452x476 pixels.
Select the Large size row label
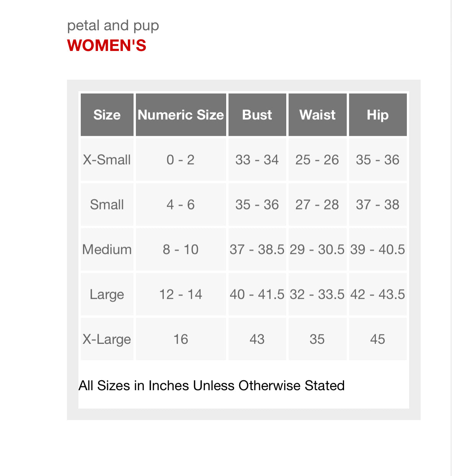click(107, 294)
